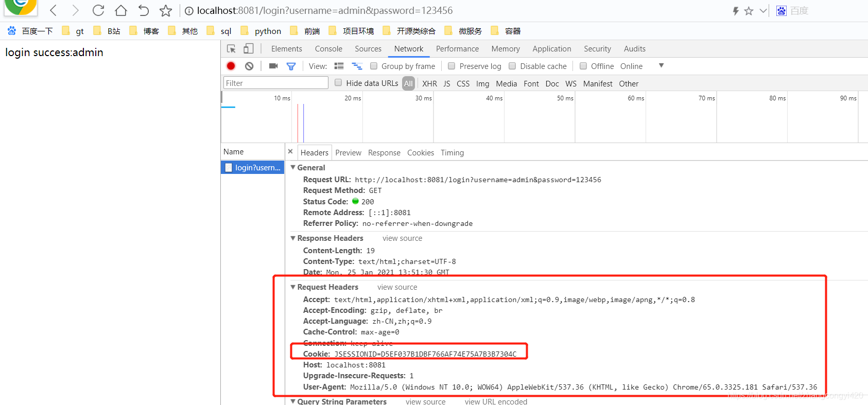Select the All filter button
Screen dimensions: 868x405
click(x=408, y=83)
